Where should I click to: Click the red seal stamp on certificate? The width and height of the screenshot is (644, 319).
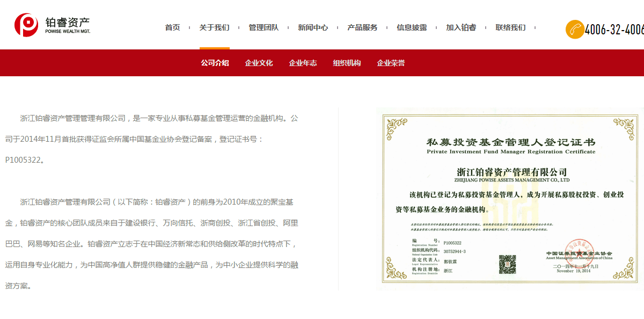(x=579, y=253)
